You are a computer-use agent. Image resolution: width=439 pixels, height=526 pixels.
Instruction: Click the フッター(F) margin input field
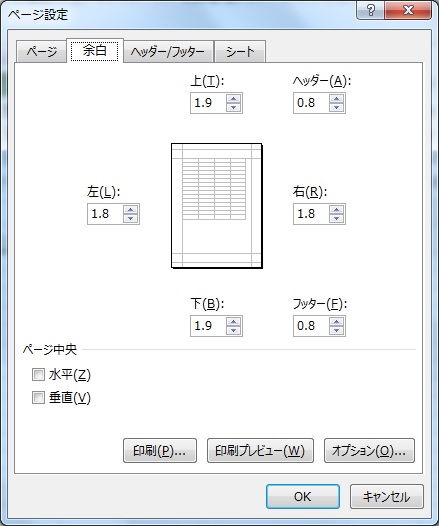point(311,326)
